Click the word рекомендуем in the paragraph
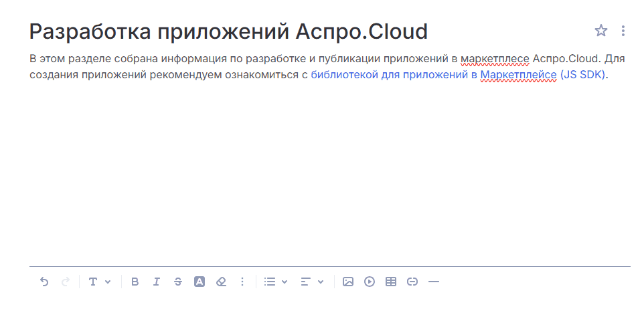 tap(186, 76)
